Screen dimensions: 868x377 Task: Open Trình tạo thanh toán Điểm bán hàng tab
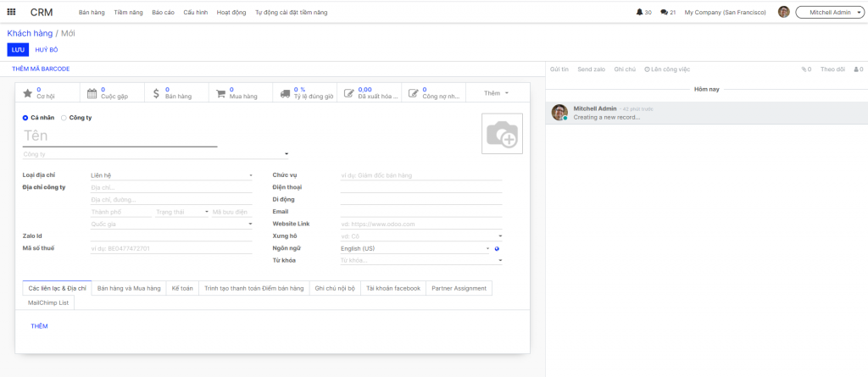254,288
